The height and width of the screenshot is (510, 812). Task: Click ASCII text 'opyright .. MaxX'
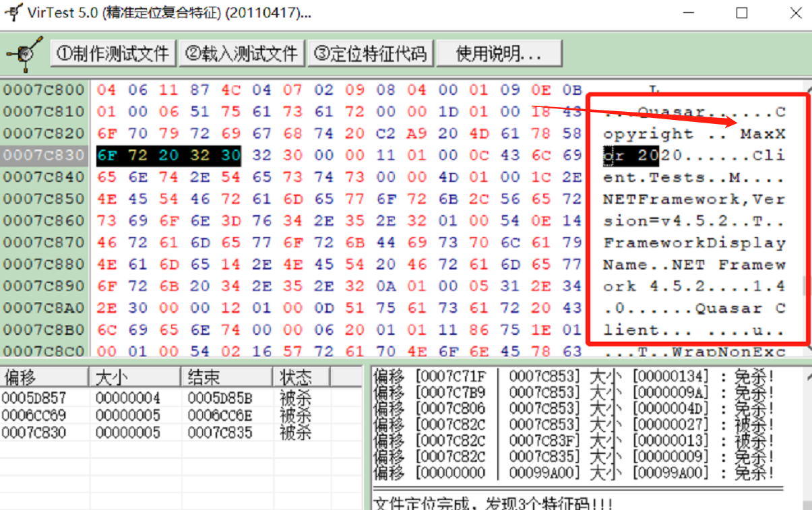click(x=694, y=133)
